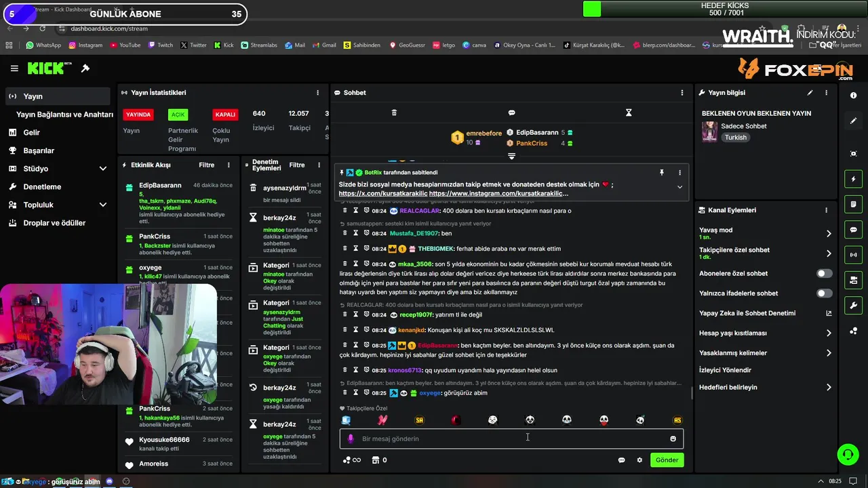The image size is (868, 488).
Task: Open the hamburger menu beside the Kick logo
Action: point(14,68)
